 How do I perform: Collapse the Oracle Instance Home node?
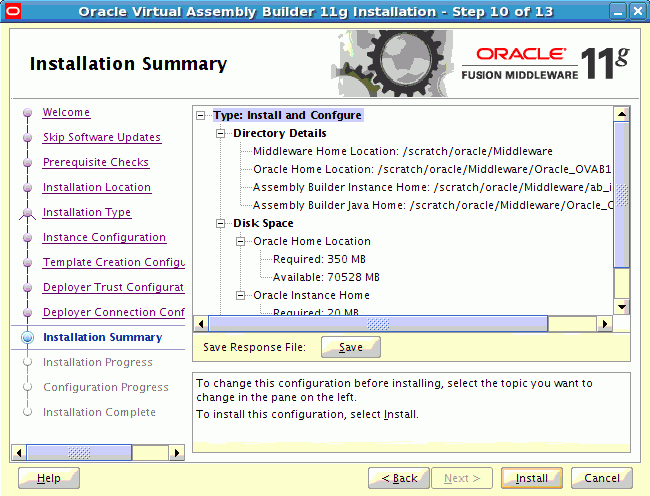pos(240,295)
